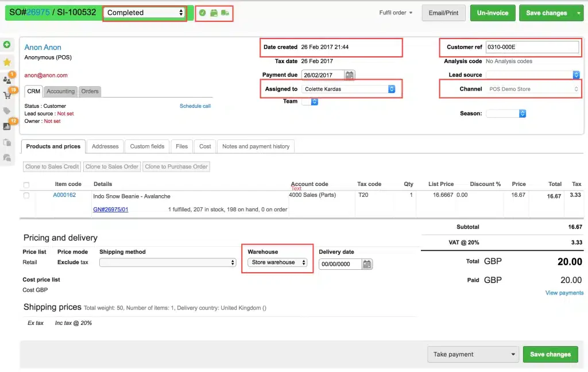Click Clone to Sales Order button

tap(112, 166)
